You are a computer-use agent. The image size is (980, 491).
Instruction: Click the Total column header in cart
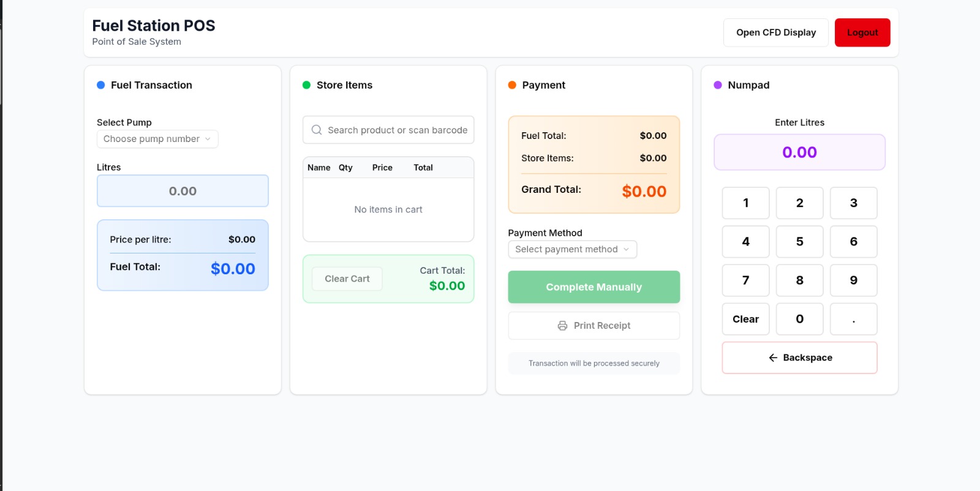click(x=423, y=168)
